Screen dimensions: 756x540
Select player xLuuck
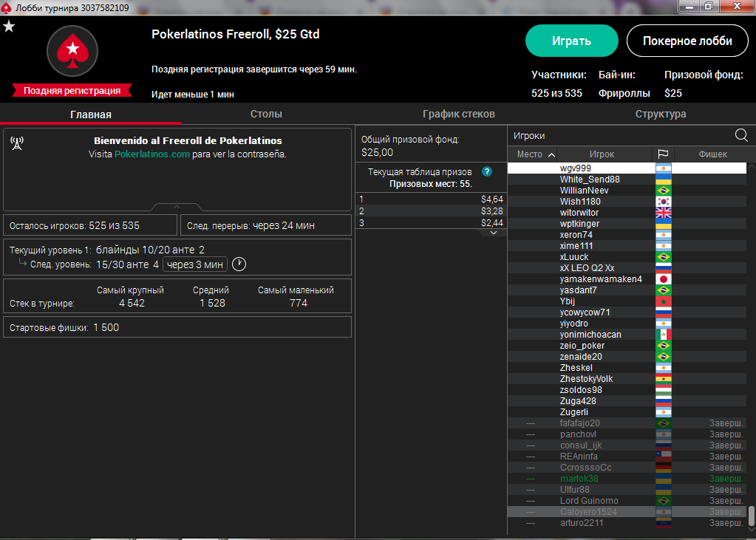coord(627,257)
